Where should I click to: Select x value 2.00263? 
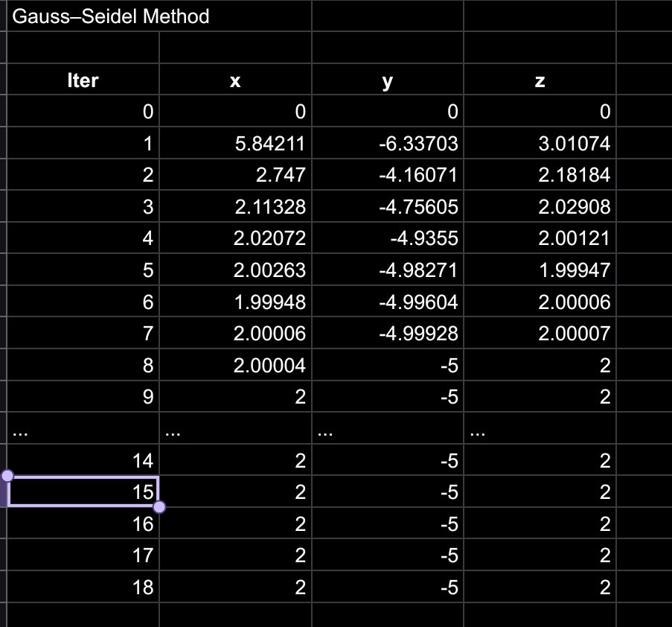[x=235, y=270]
